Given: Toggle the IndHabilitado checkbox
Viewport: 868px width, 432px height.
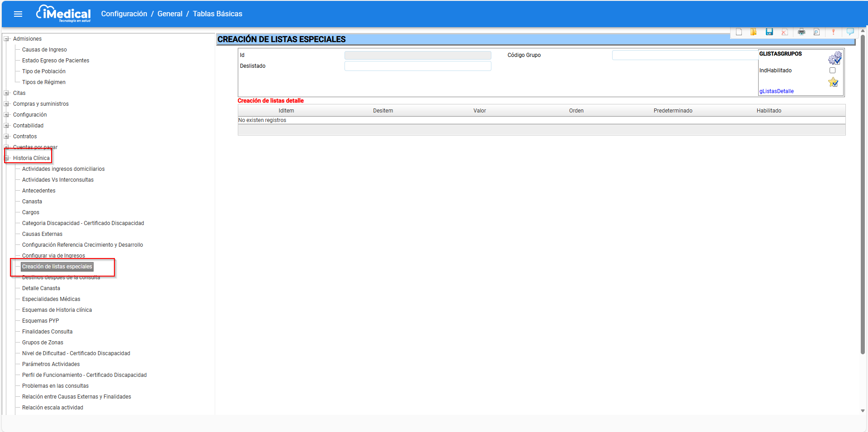Looking at the screenshot, I should point(832,70).
